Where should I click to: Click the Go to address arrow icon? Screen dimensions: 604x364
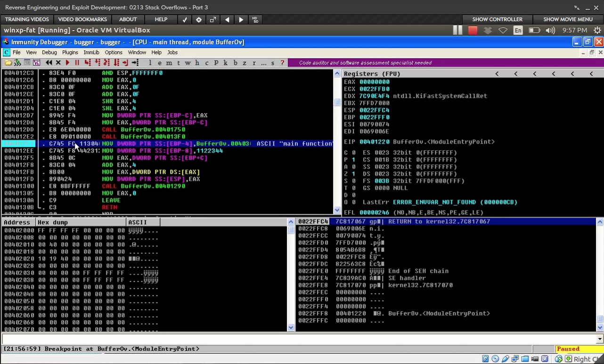click(135, 62)
